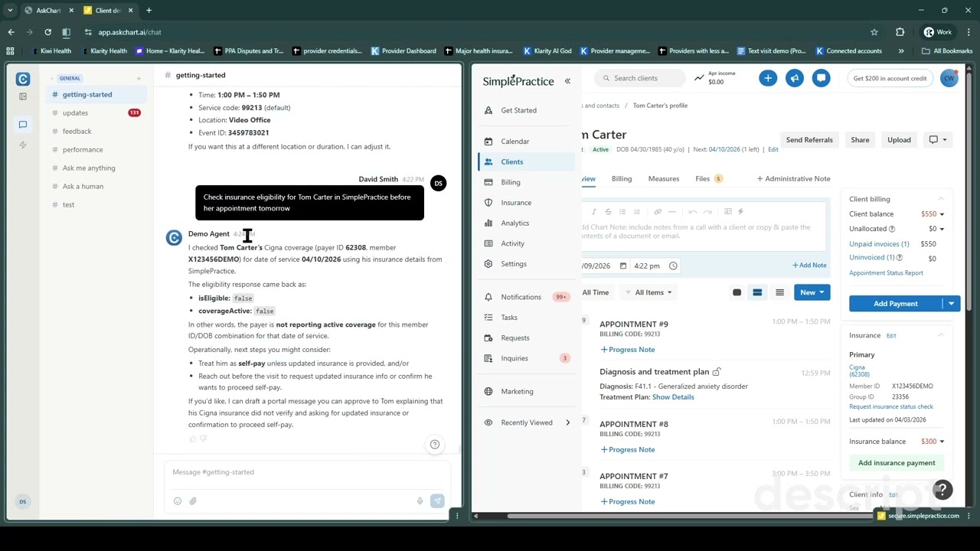The width and height of the screenshot is (980, 551).
Task: Open the time clock icon next to 4:22 pm
Action: pos(673,266)
